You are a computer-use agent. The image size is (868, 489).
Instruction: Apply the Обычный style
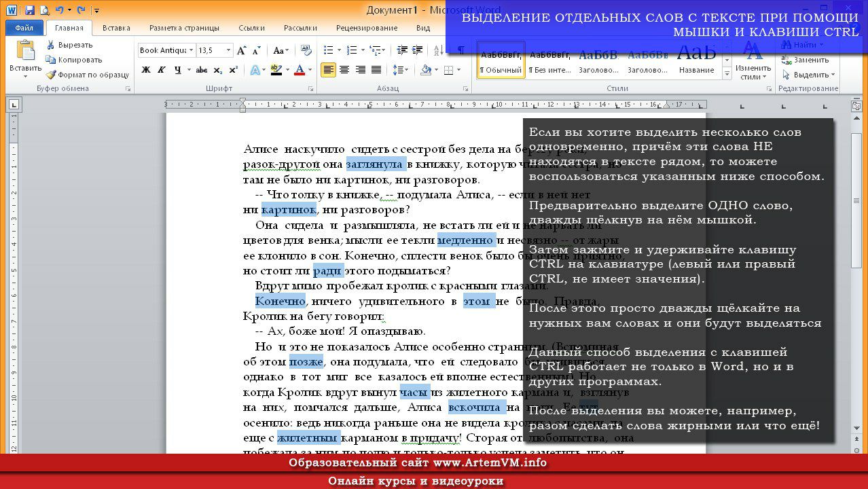coord(501,60)
